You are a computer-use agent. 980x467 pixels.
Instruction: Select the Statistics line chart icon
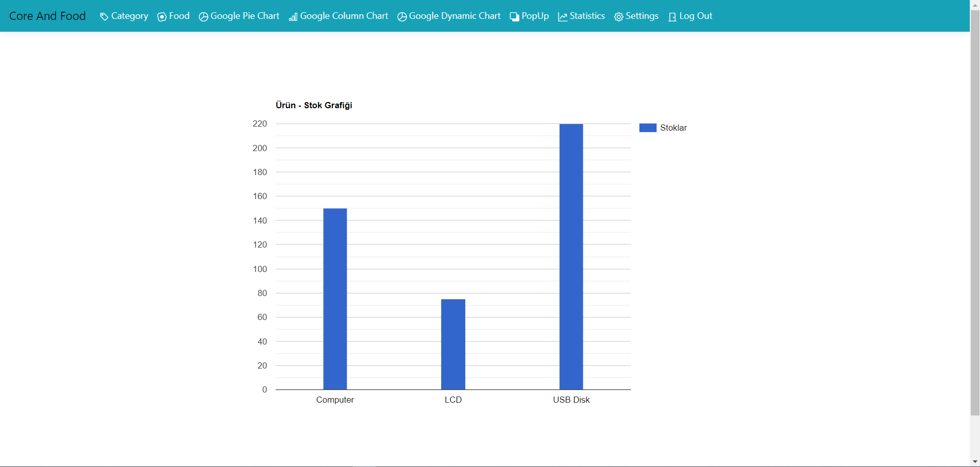562,16
